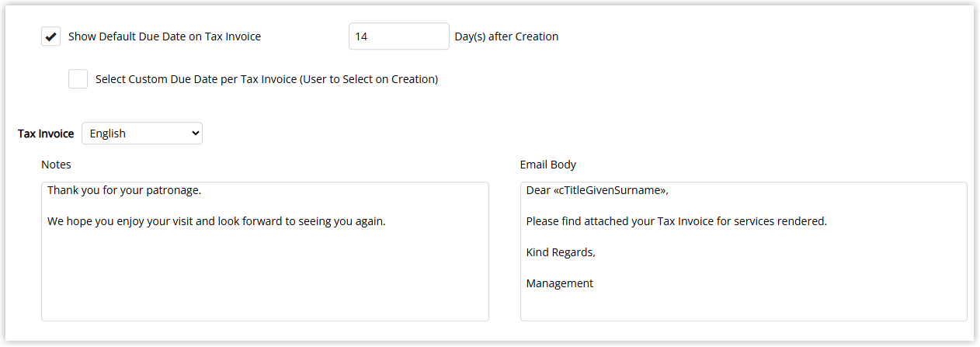
Task: Place cursor in 'Please find attached your Tax Invoice' line
Action: (x=676, y=221)
